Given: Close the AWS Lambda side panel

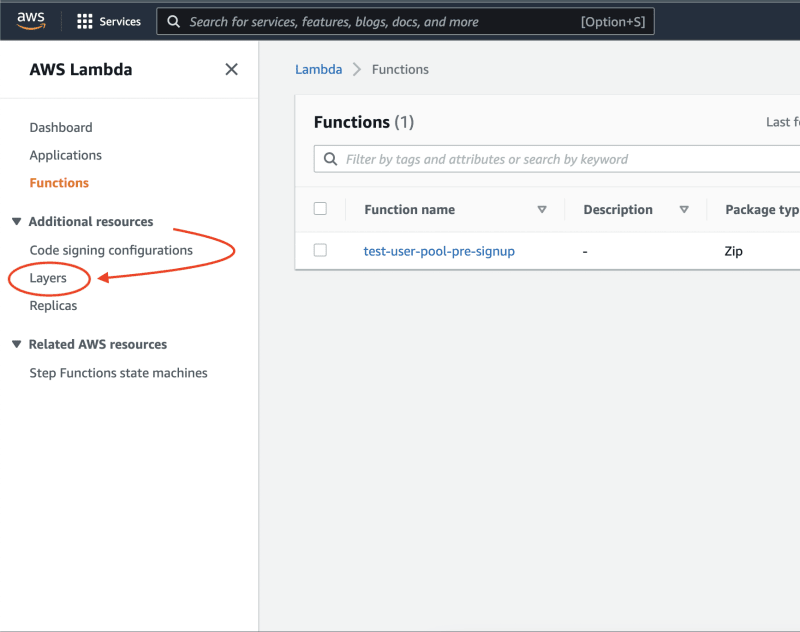Looking at the screenshot, I should coord(232,69).
